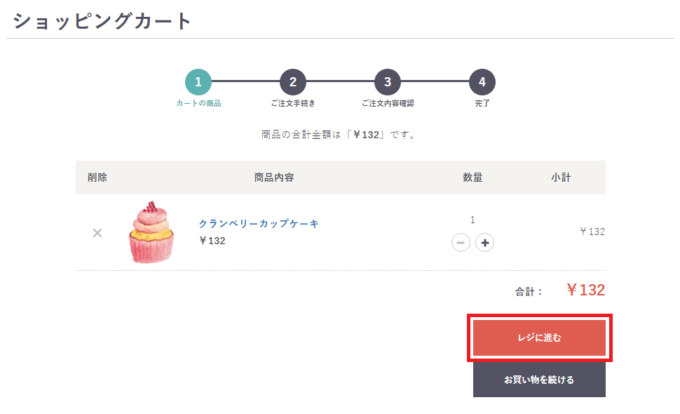The width and height of the screenshot is (680, 414).
Task: Click the ショッピングカート page heading
Action: pyautogui.click(x=102, y=21)
